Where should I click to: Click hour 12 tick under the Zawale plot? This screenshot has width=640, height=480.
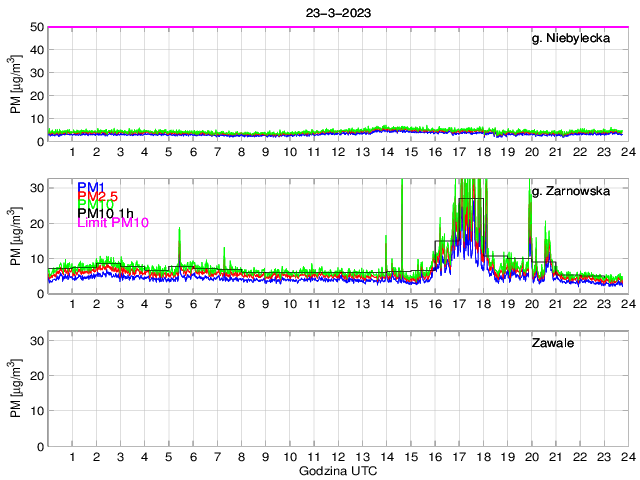point(338,457)
